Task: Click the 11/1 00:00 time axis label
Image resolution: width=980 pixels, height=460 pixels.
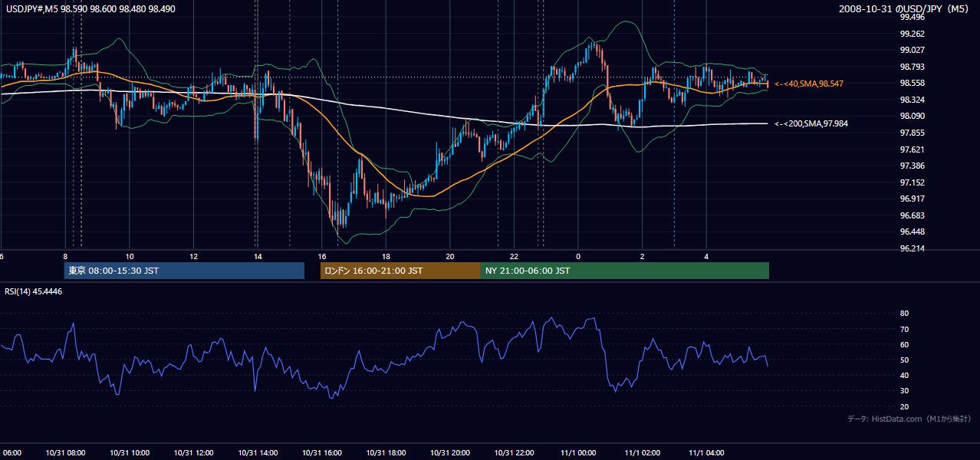Action: (577, 452)
